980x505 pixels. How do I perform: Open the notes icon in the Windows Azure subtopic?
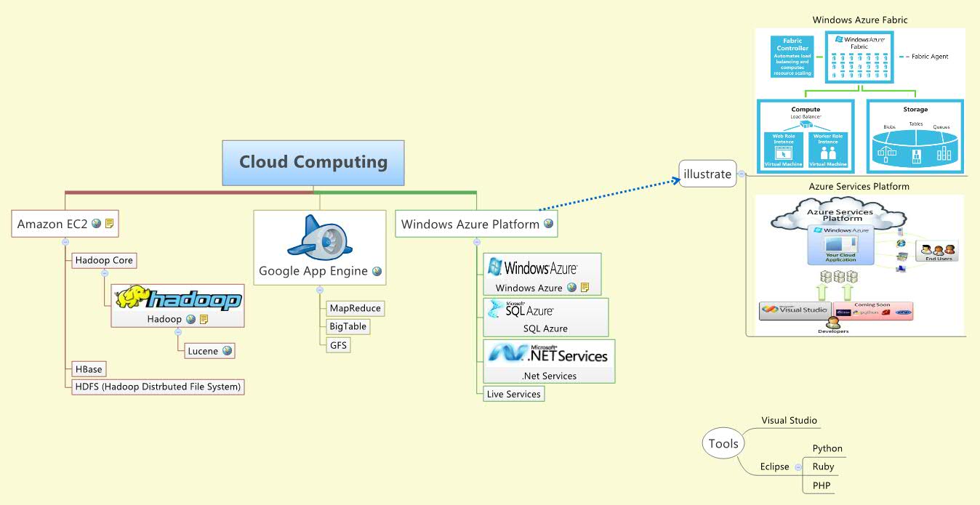point(585,286)
